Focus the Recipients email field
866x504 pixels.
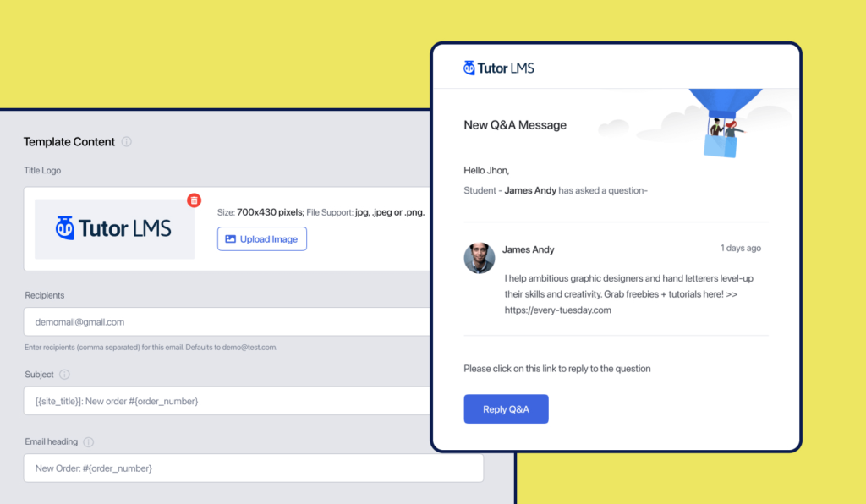[228, 322]
